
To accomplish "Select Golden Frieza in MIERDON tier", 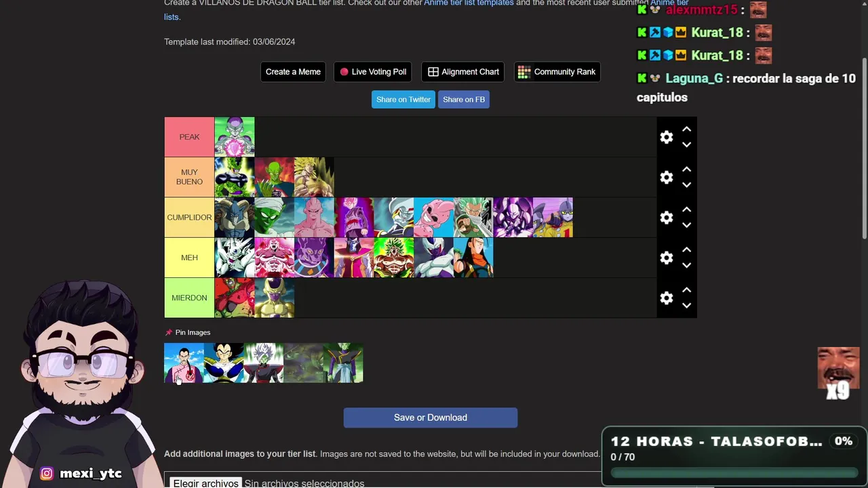I will coord(274,298).
